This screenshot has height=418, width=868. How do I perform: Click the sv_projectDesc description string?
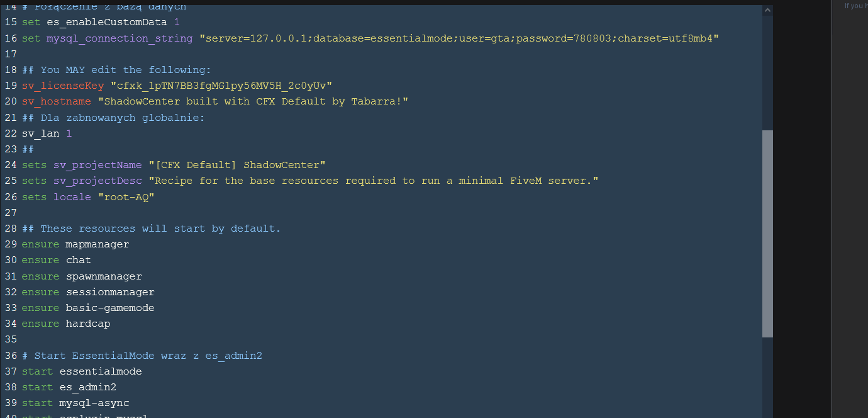point(374,181)
